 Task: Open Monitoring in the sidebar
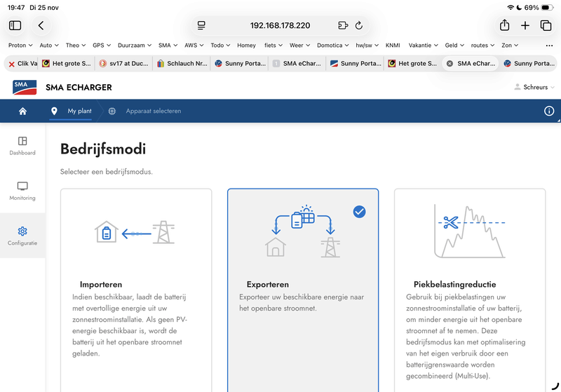tap(22, 191)
